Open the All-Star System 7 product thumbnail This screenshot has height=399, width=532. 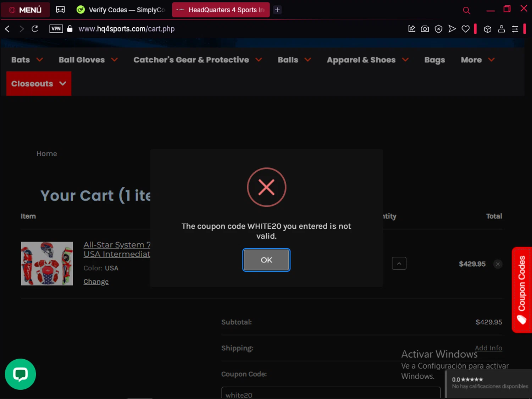[47, 264]
